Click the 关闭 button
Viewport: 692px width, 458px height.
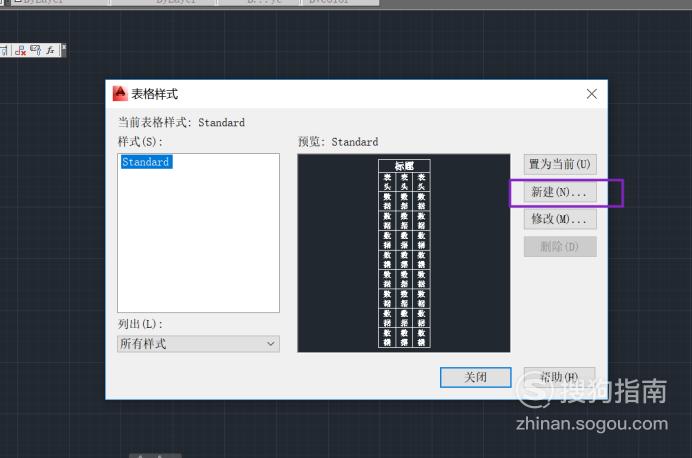pos(476,377)
